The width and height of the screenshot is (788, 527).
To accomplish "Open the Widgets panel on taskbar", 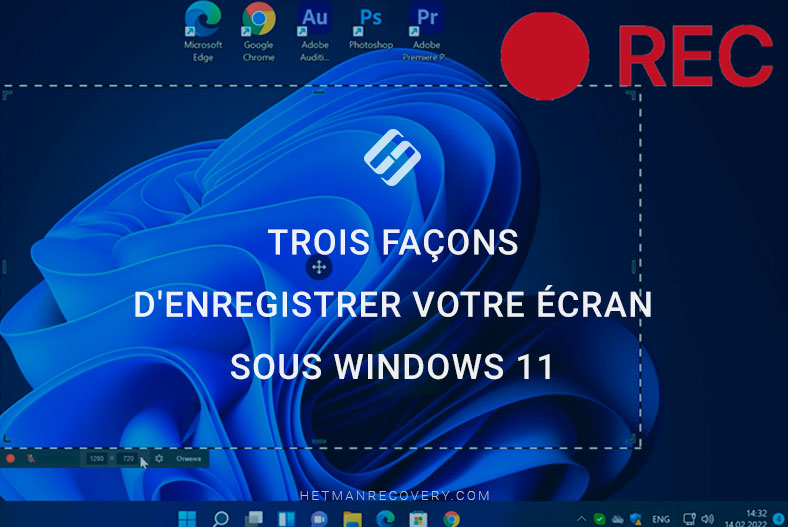I will pyautogui.click(x=286, y=518).
